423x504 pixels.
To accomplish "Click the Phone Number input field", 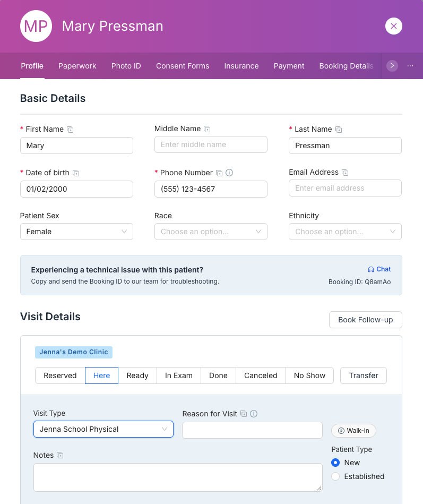I will point(211,189).
